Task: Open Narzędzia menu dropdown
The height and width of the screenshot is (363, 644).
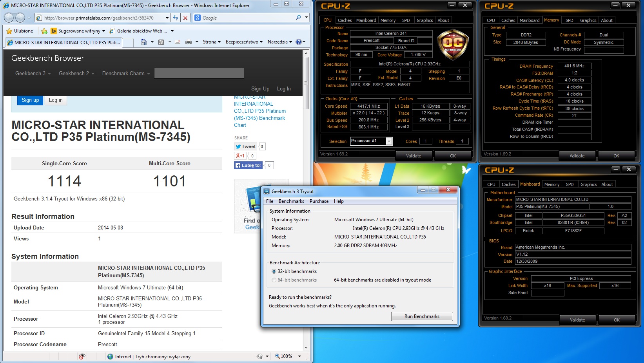Action: (x=280, y=42)
